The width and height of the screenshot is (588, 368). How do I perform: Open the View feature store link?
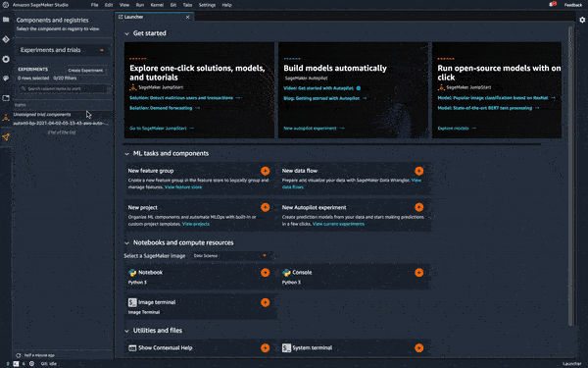pos(183,187)
